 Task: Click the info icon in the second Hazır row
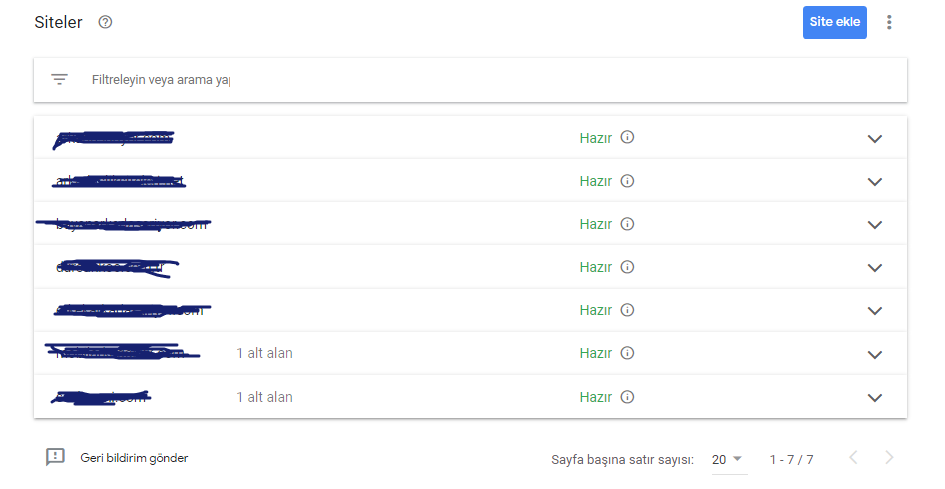pyautogui.click(x=627, y=181)
